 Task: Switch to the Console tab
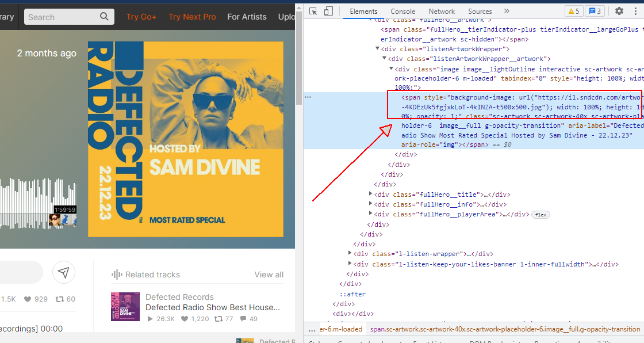click(x=402, y=12)
